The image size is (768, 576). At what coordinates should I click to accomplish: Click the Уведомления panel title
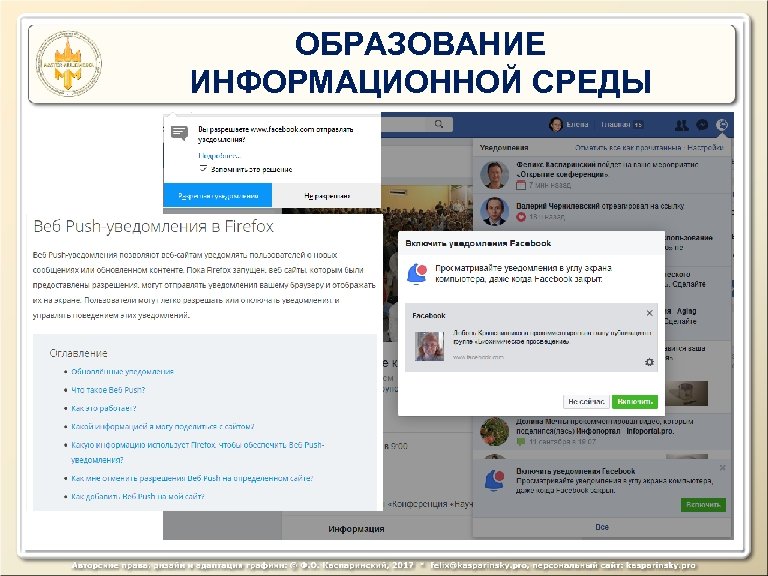(504, 147)
